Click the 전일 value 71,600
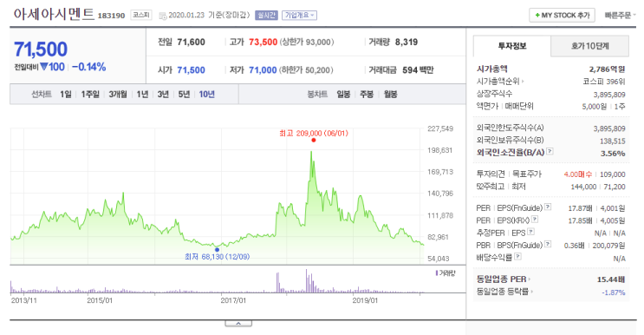Image resolution: width=644 pixels, height=335 pixels. coord(191,42)
